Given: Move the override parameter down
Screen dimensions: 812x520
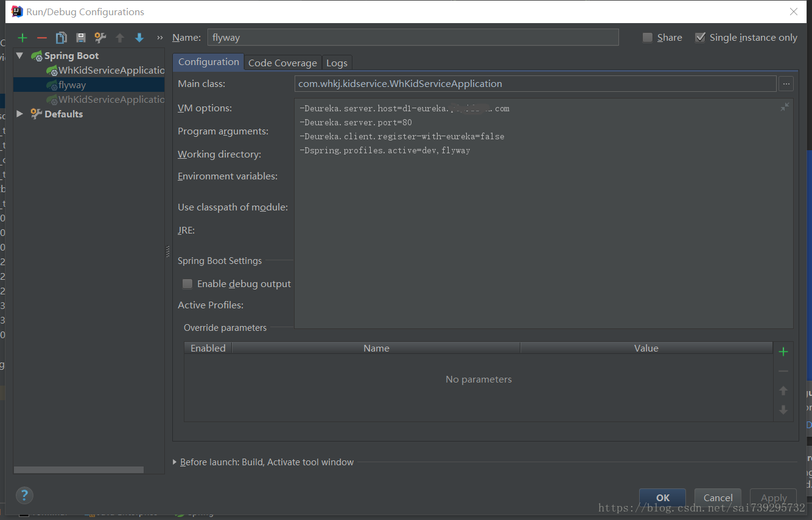Looking at the screenshot, I should pyautogui.click(x=783, y=410).
